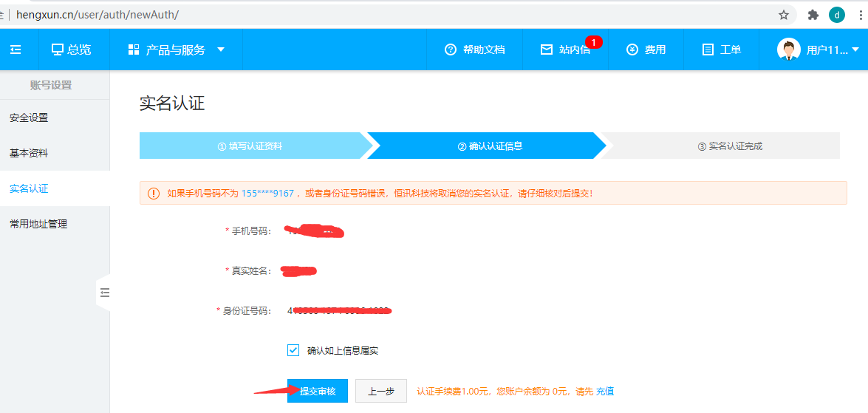This screenshot has width=868, height=413.
Task: Collapse the sidebar using the side handle
Action: pos(103,293)
